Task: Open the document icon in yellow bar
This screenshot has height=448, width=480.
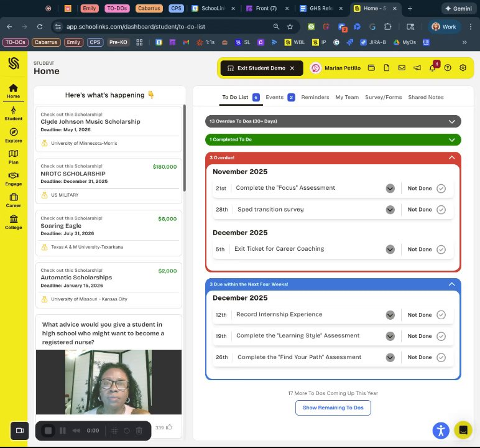Action: [x=386, y=68]
